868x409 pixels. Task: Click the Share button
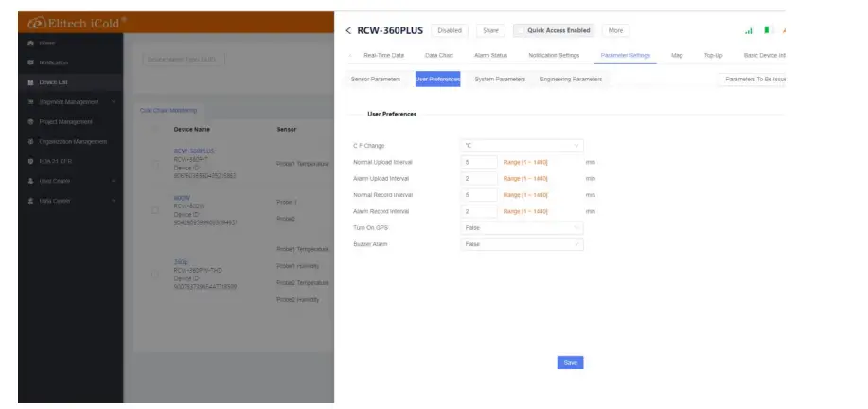click(x=490, y=30)
